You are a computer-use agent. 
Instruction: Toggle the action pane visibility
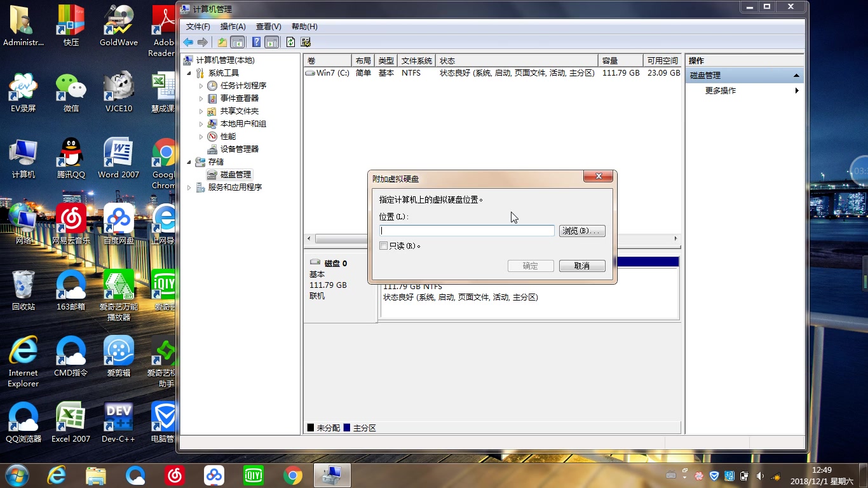(271, 42)
